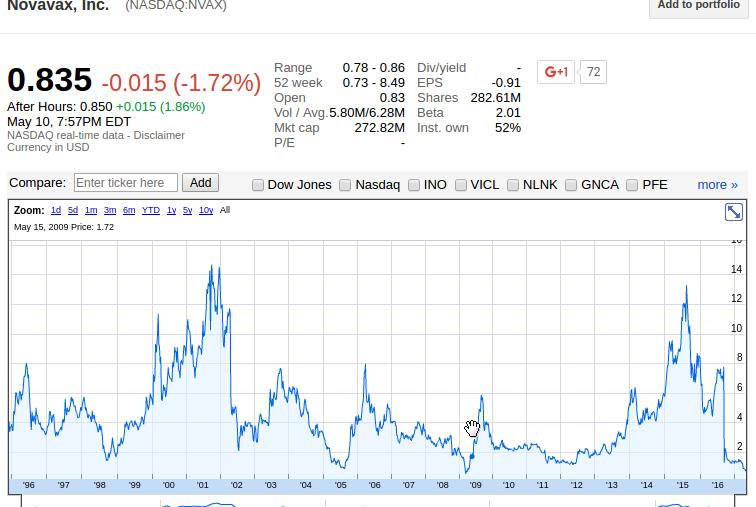Click the Inst. own value 52%
The image size is (756, 507).
pyautogui.click(x=508, y=128)
